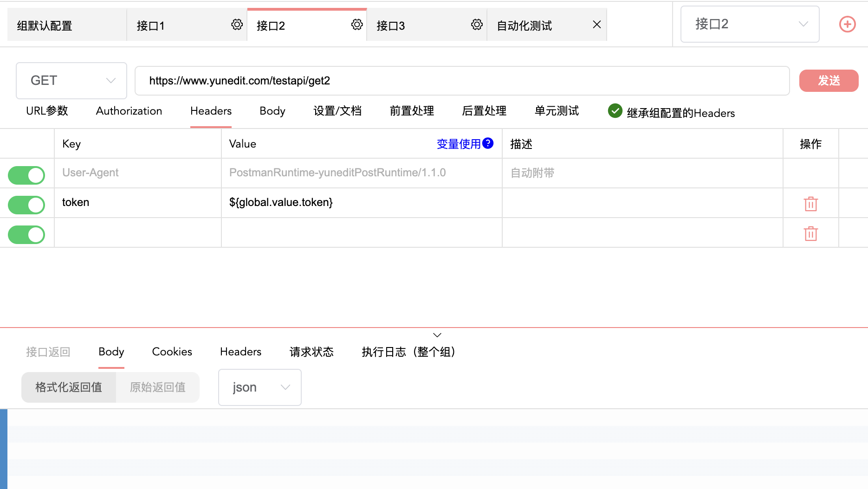
Task: Open the 后置处理 tab
Action: point(484,111)
